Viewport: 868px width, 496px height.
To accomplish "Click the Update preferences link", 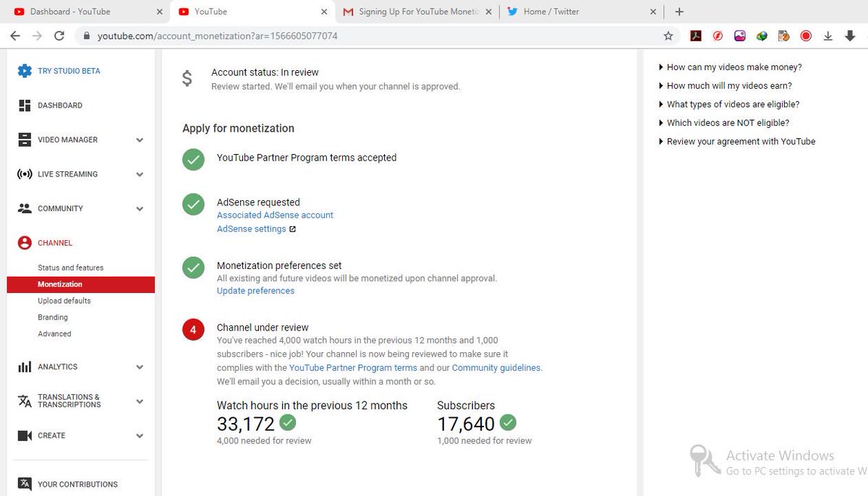I will coord(255,291).
